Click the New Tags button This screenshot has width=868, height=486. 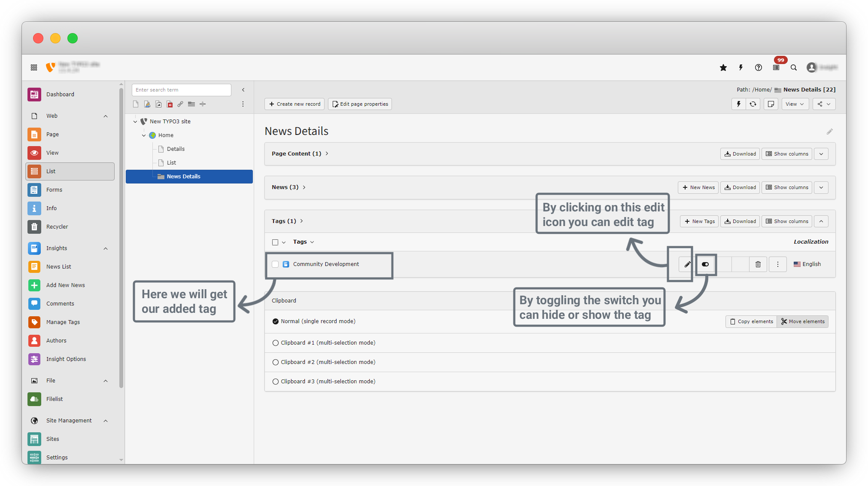coord(699,221)
